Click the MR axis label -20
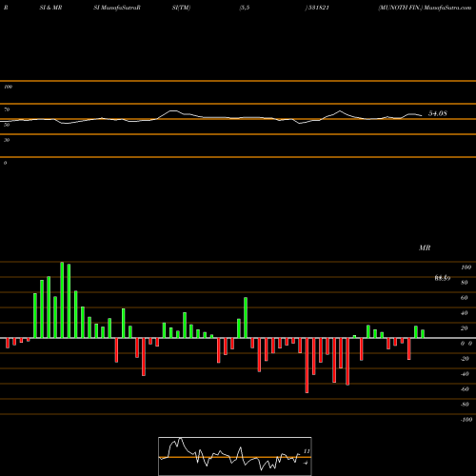The image size is (476, 476). point(465,359)
